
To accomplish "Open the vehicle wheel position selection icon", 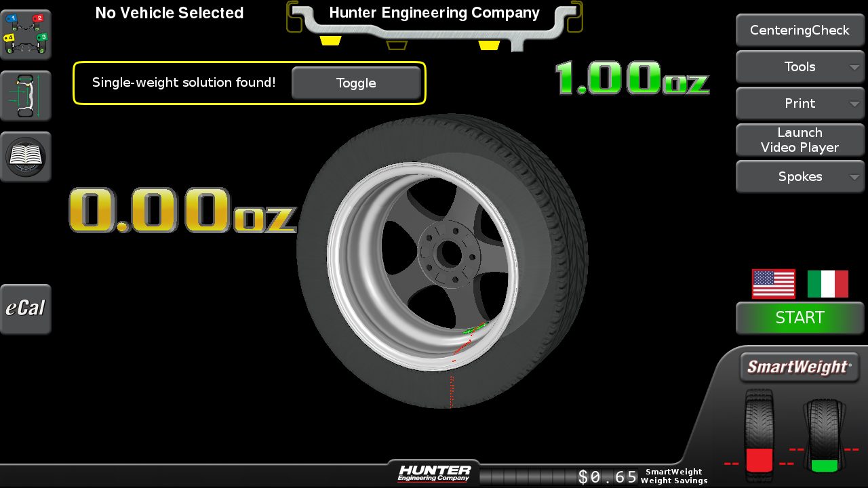I will click(x=25, y=35).
